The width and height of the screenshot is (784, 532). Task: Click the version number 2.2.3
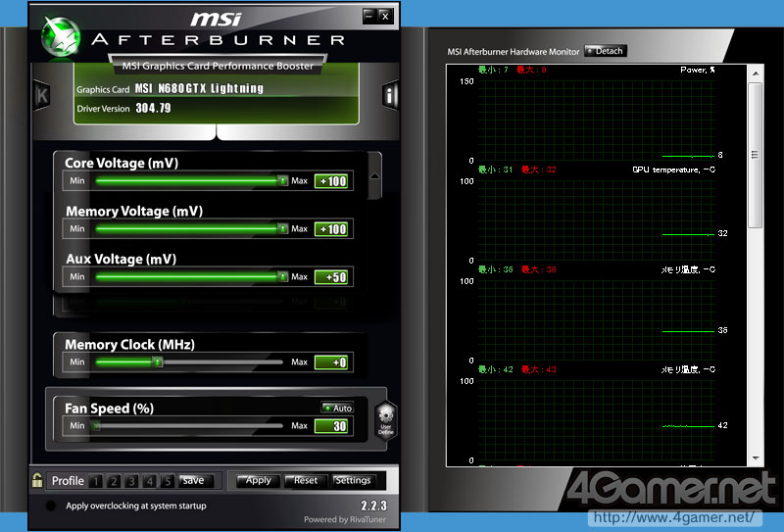373,505
